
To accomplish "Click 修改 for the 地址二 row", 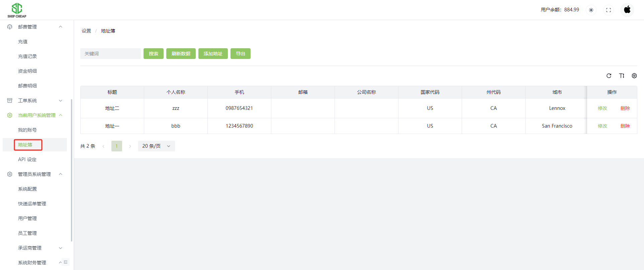I will 602,108.
